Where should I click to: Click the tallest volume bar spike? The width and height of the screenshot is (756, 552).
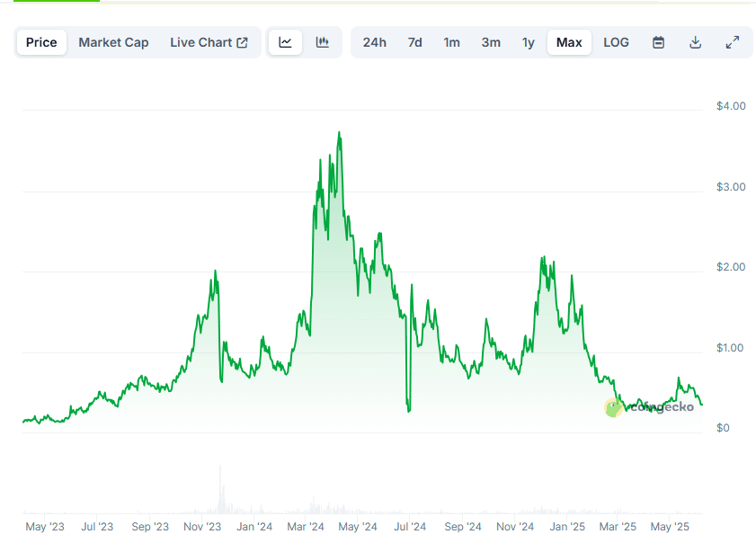click(220, 489)
